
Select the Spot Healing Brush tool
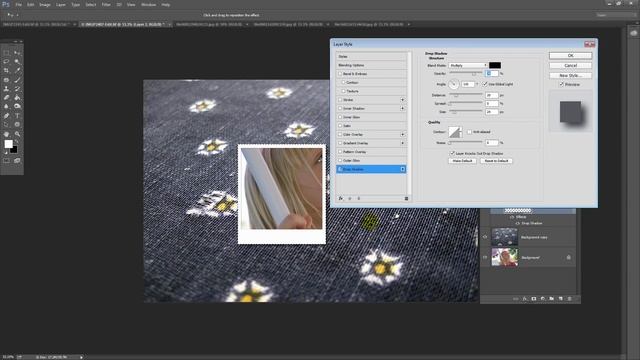coord(6,80)
